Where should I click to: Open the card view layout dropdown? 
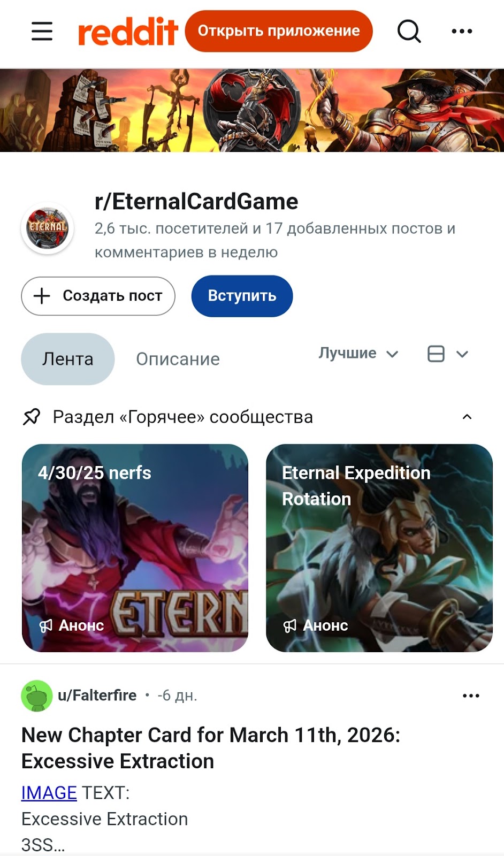pyautogui.click(x=448, y=354)
